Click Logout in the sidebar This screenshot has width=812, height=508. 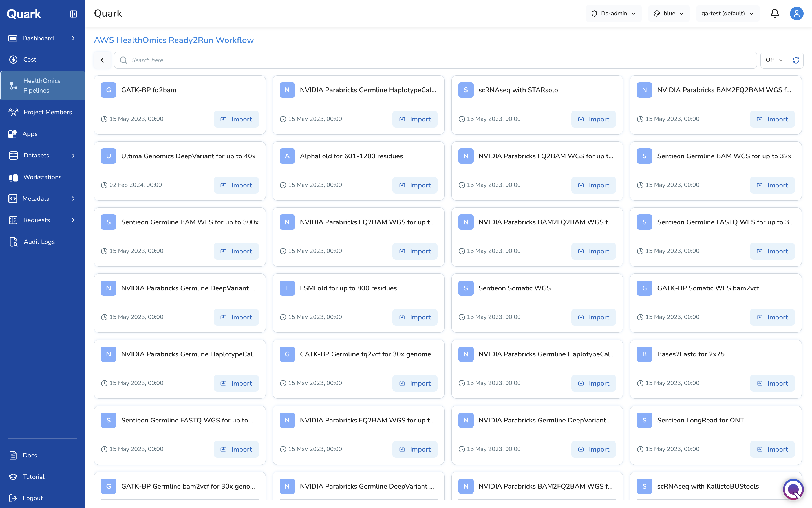point(33,498)
